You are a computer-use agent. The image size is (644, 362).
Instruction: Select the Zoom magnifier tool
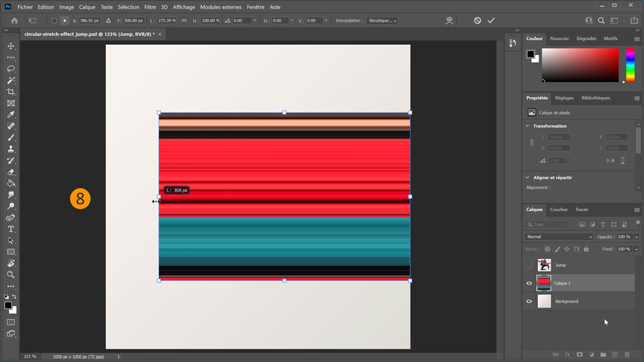[11, 274]
